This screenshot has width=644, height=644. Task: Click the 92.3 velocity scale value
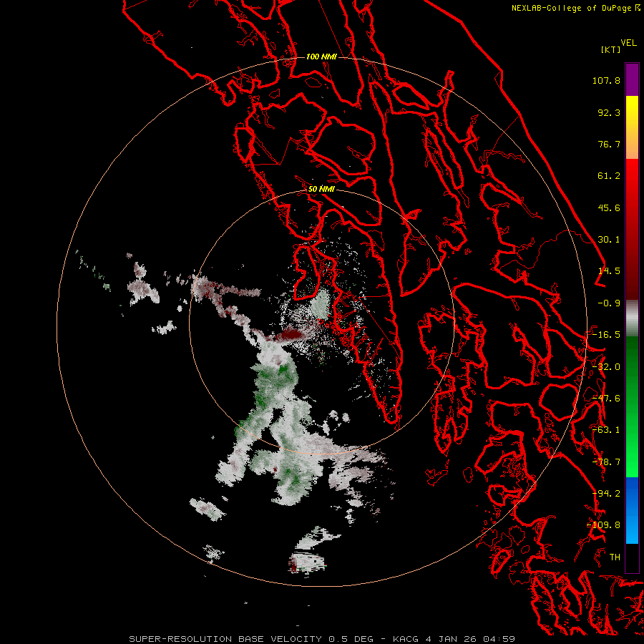(x=609, y=112)
